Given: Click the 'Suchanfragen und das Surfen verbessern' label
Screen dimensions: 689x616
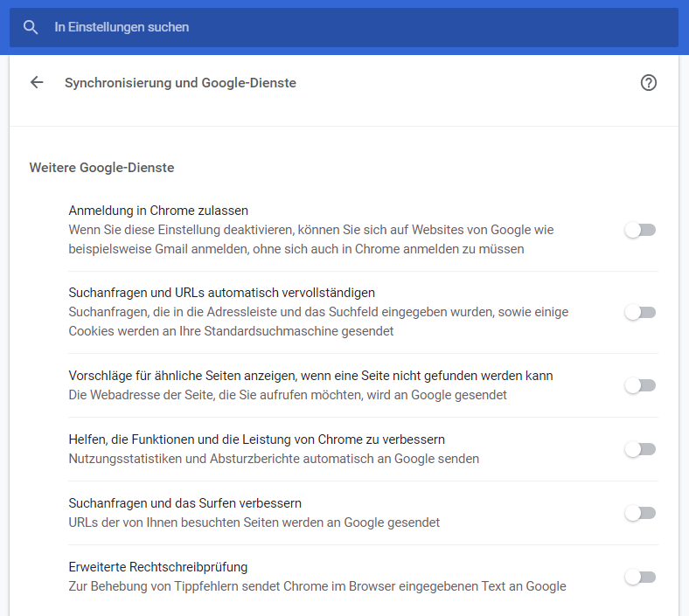Looking at the screenshot, I should pyautogui.click(x=184, y=503).
